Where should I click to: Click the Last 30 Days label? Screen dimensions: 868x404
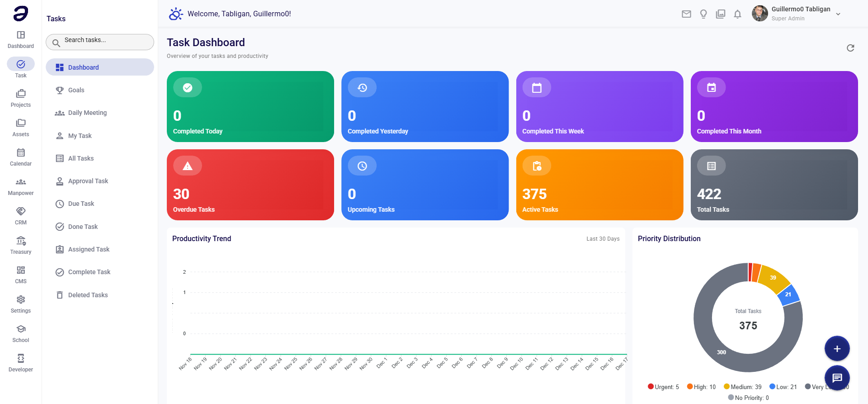tap(603, 239)
